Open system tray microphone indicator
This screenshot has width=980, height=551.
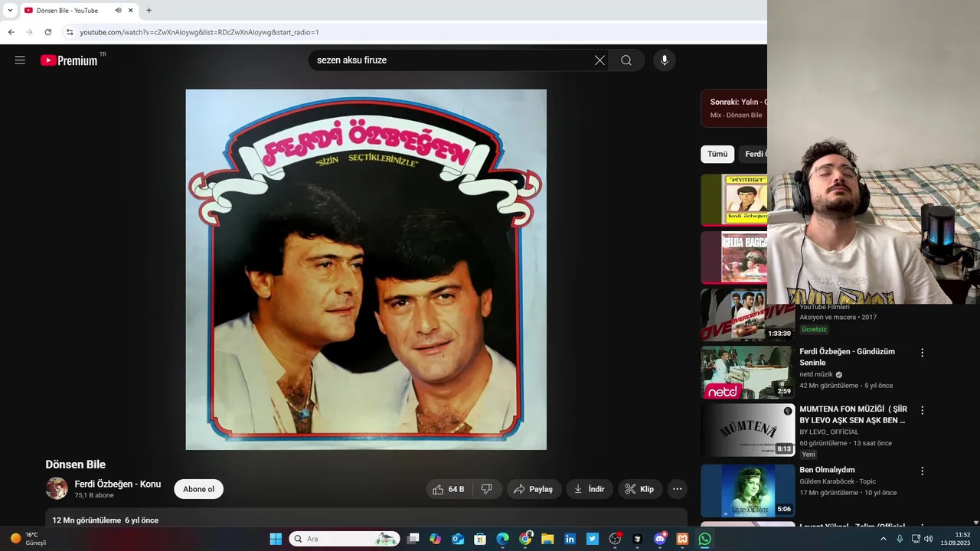pyautogui.click(x=900, y=539)
